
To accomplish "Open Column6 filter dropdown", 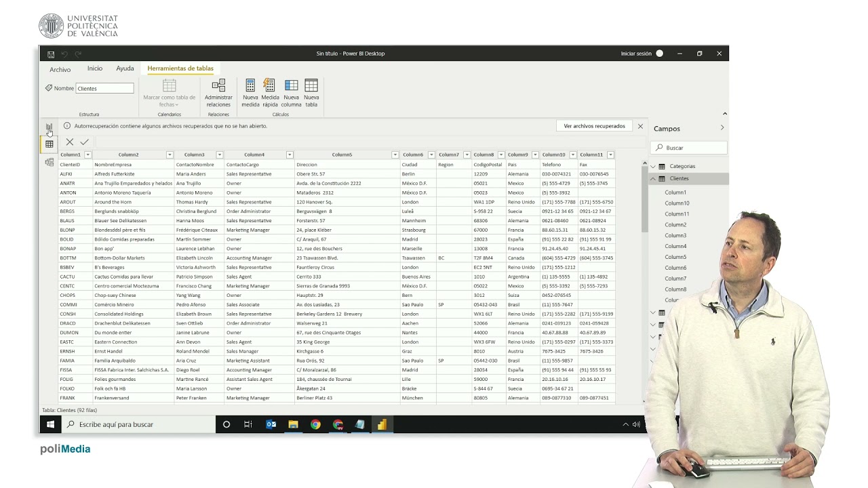I will (431, 155).
